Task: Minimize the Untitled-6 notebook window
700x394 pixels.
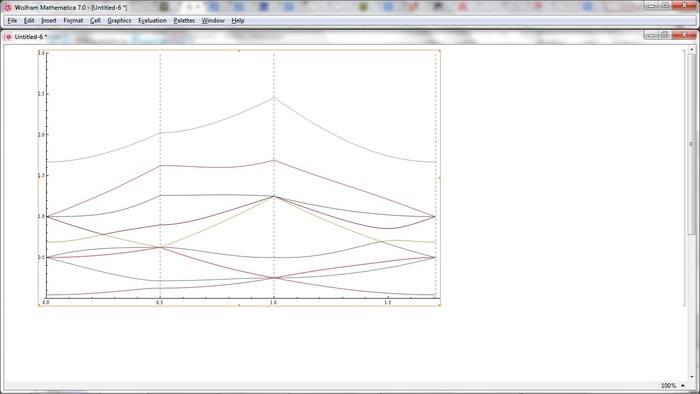Action: [x=651, y=35]
